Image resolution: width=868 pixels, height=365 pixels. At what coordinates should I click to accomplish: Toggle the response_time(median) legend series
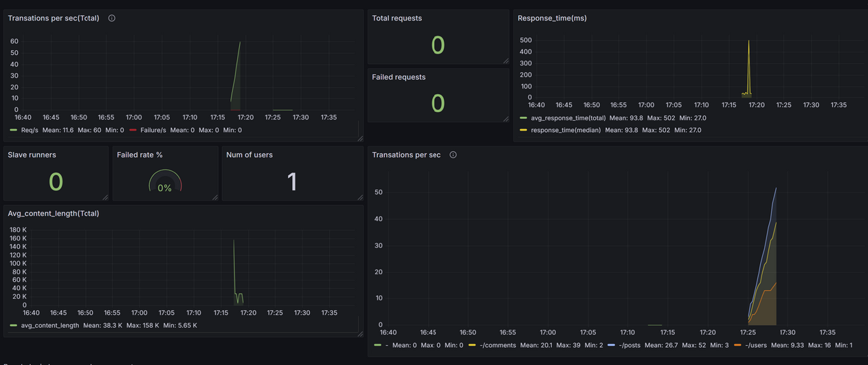pos(566,130)
